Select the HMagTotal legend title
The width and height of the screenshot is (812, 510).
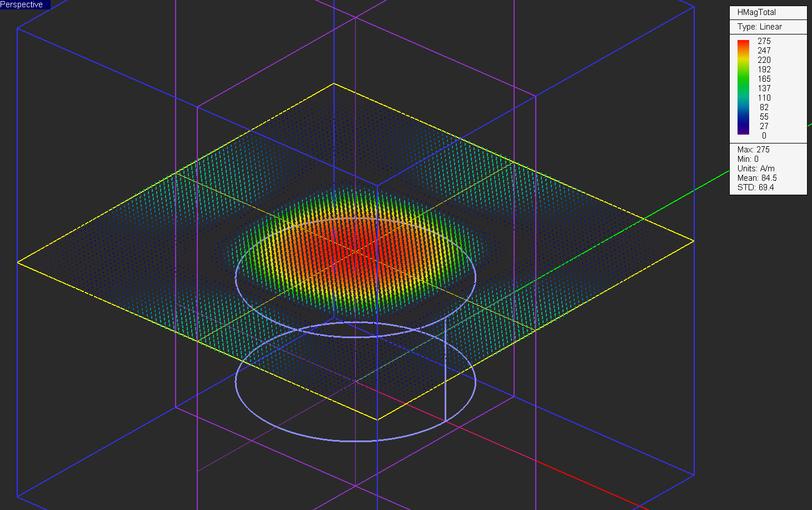coord(756,12)
